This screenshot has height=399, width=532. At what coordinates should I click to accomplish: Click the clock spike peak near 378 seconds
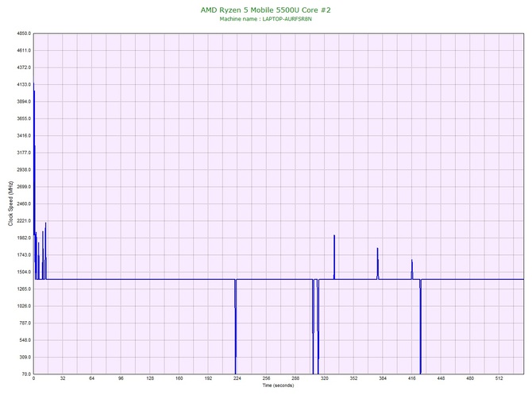[377, 249]
